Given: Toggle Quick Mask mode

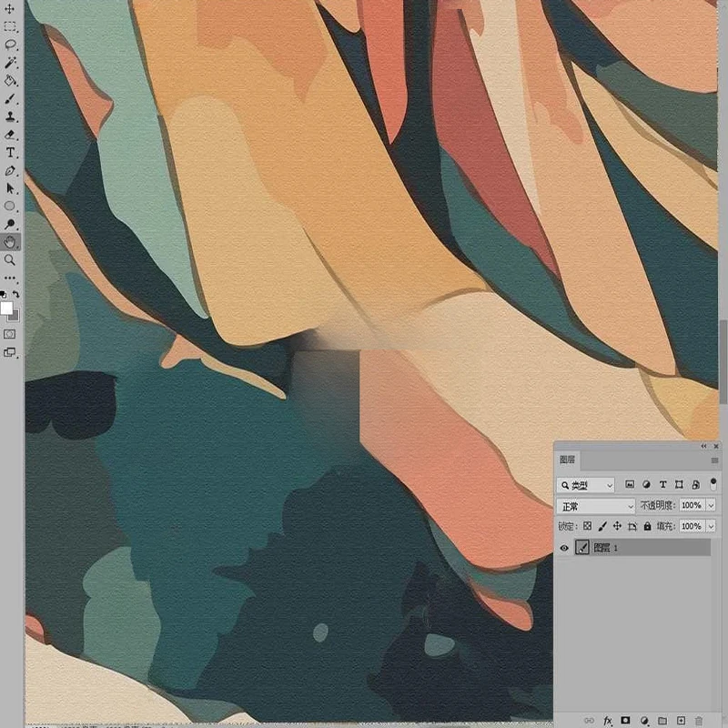Looking at the screenshot, I should click(9, 334).
